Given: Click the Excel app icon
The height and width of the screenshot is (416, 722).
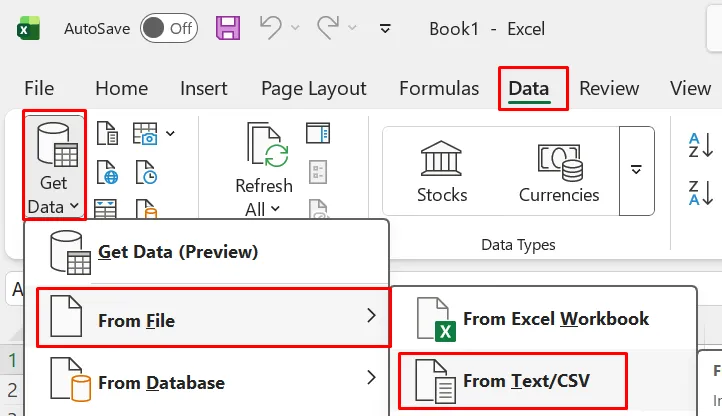Looking at the screenshot, I should 28,29.
